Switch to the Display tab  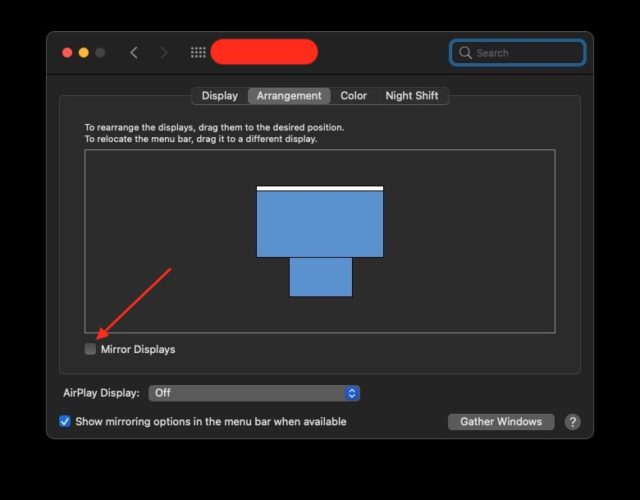(220, 96)
